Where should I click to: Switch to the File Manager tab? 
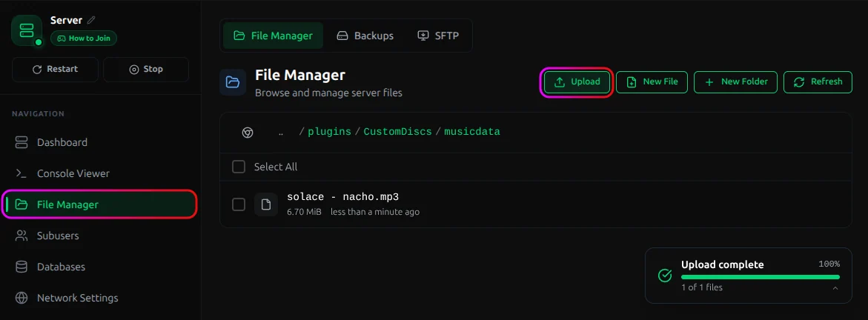[273, 36]
